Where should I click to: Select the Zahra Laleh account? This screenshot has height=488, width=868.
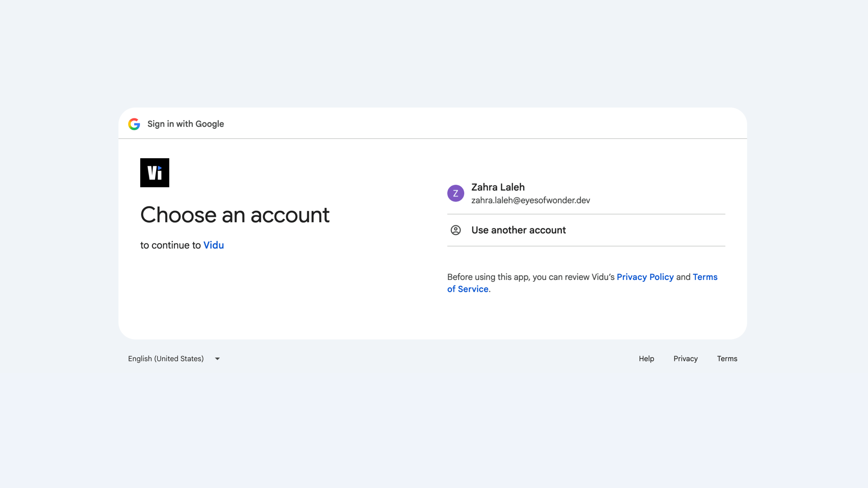(586, 193)
